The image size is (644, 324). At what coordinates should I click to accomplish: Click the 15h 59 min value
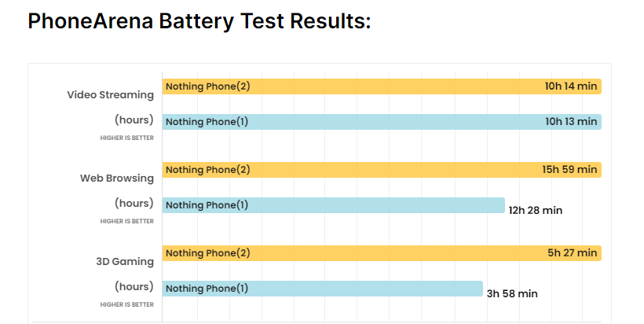click(571, 170)
